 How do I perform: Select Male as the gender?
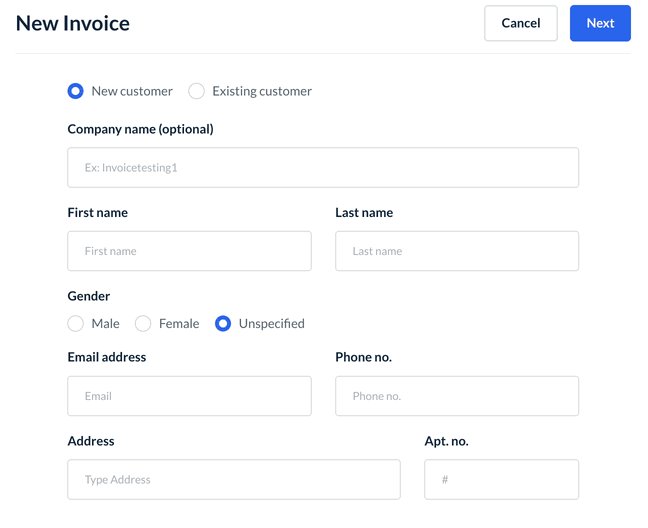[76, 323]
